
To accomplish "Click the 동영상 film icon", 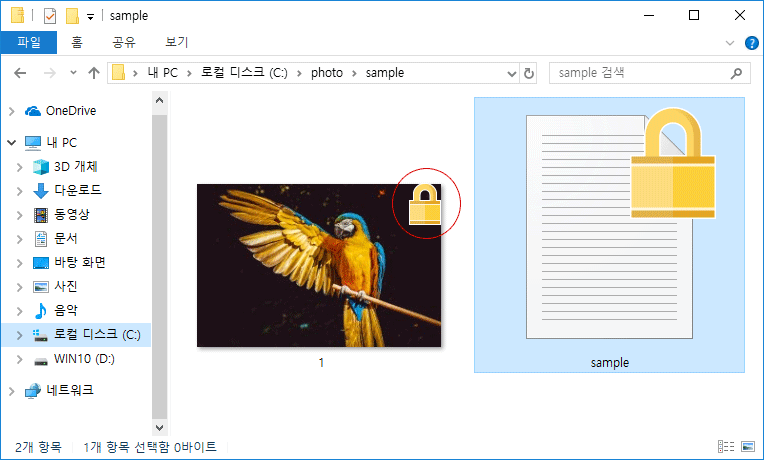I will point(41,214).
